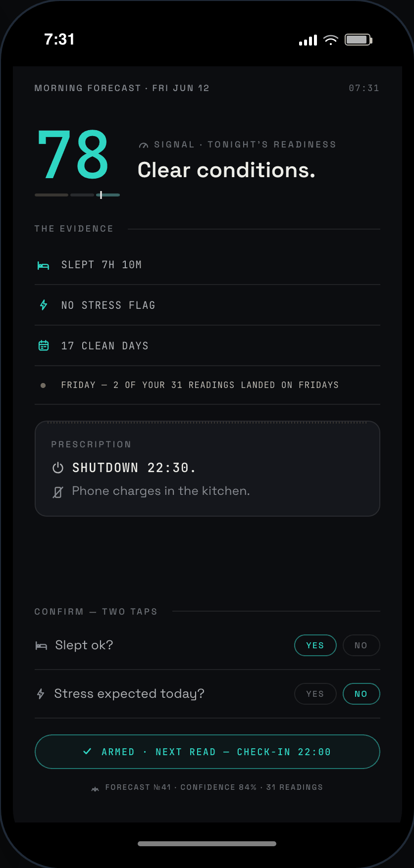Select YES for Slept ok?
The image size is (414, 868).
pyautogui.click(x=315, y=645)
